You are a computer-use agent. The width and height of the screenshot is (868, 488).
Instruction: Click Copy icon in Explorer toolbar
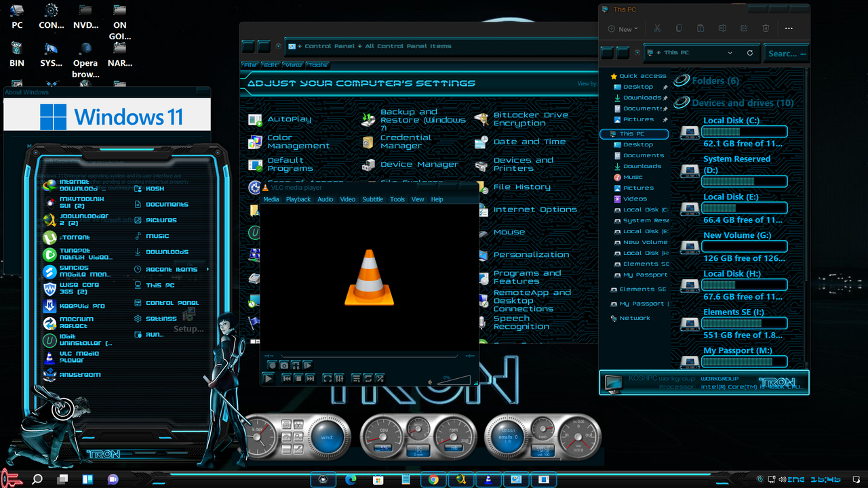pyautogui.click(x=679, y=28)
